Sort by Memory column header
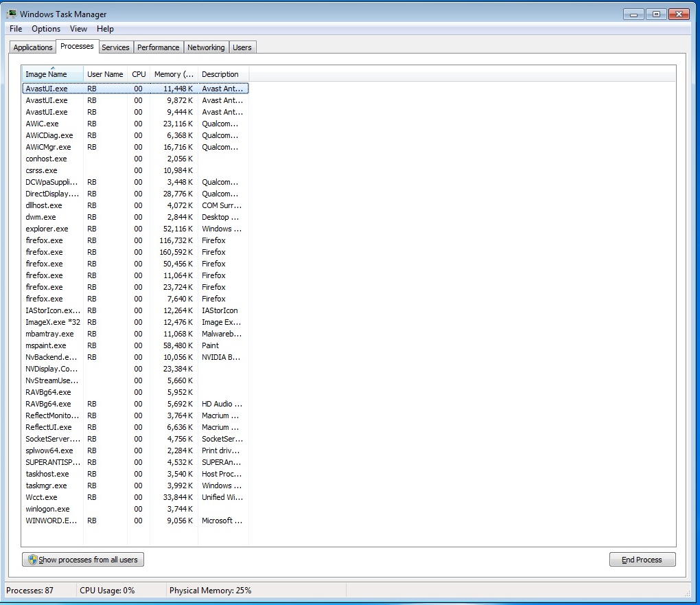This screenshot has height=605, width=700. [x=174, y=74]
